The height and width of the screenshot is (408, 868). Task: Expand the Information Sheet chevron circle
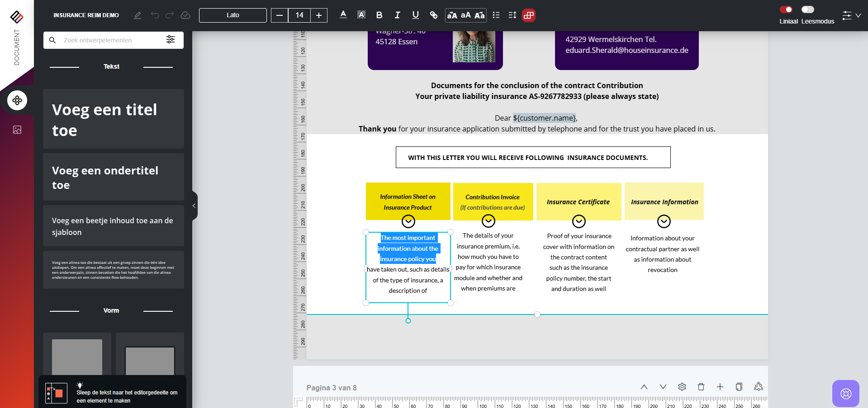pyautogui.click(x=408, y=221)
